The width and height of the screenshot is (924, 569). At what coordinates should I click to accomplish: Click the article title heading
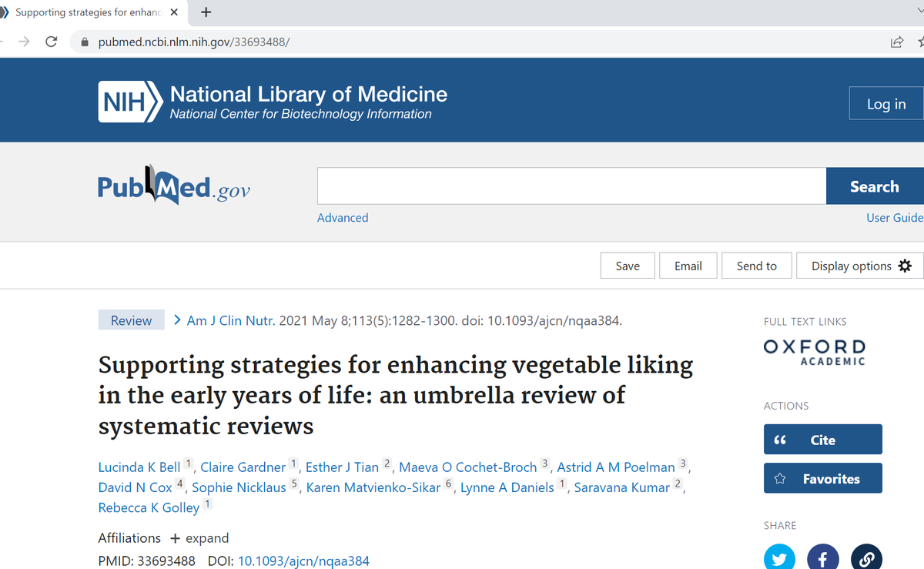pyautogui.click(x=396, y=395)
